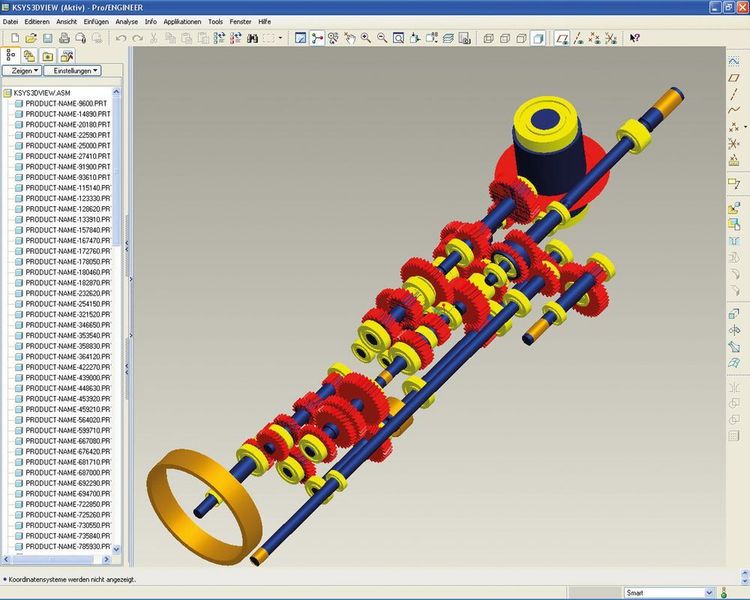
Task: Click the Regenerate model icon
Action: tap(219, 38)
